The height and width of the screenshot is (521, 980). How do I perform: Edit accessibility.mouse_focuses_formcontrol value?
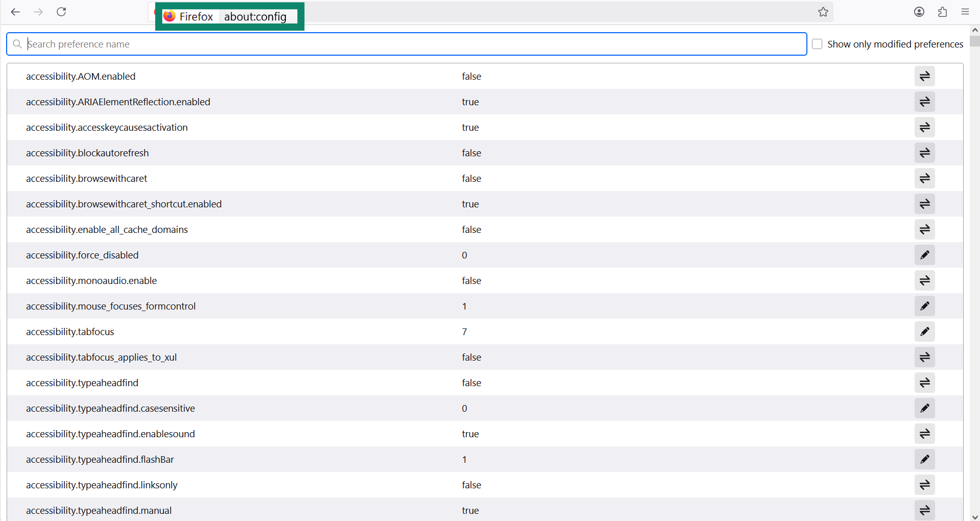925,306
